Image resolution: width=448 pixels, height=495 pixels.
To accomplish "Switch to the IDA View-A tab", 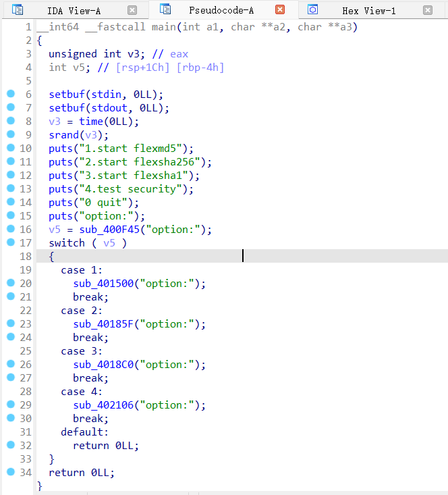I will click(73, 10).
